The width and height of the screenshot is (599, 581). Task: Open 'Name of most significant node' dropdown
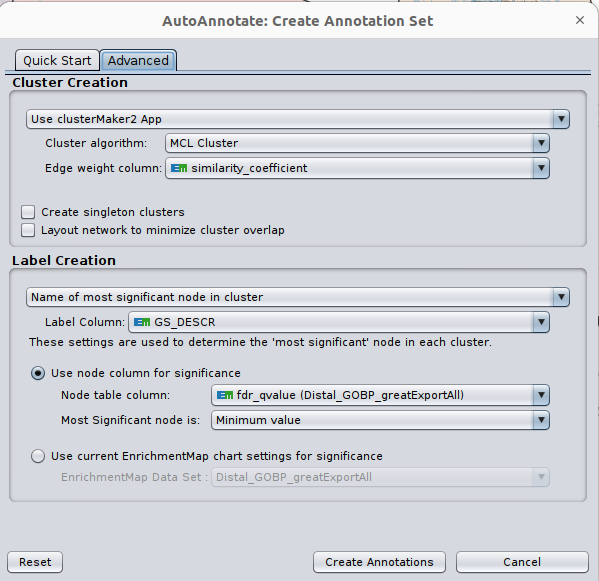tap(298, 297)
